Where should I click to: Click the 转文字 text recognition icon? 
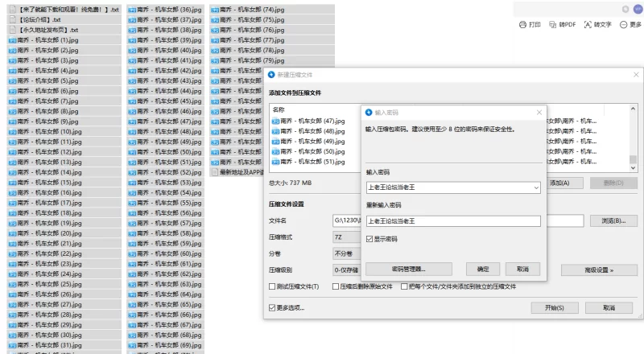tap(588, 25)
